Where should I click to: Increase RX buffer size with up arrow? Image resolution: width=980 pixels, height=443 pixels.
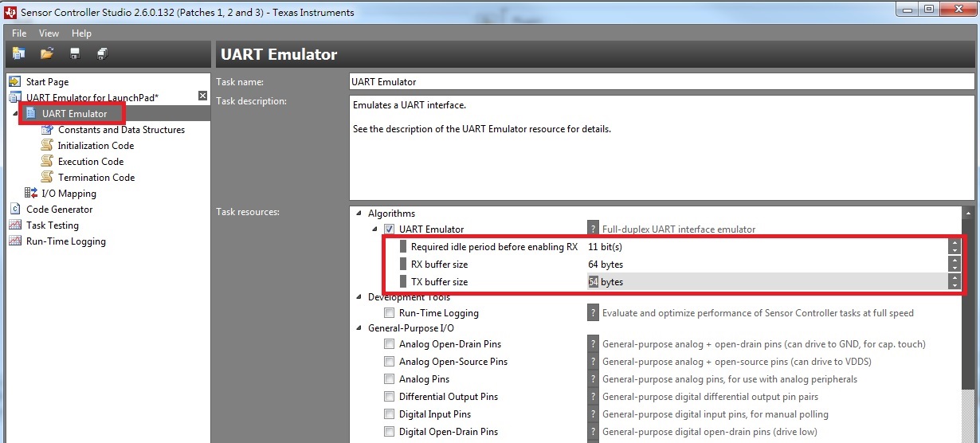[x=954, y=261]
